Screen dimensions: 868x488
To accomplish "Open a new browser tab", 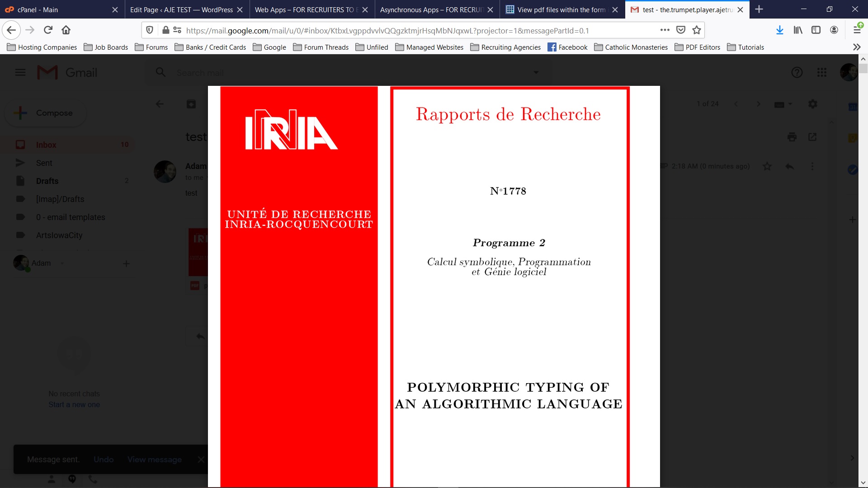I will (x=759, y=9).
